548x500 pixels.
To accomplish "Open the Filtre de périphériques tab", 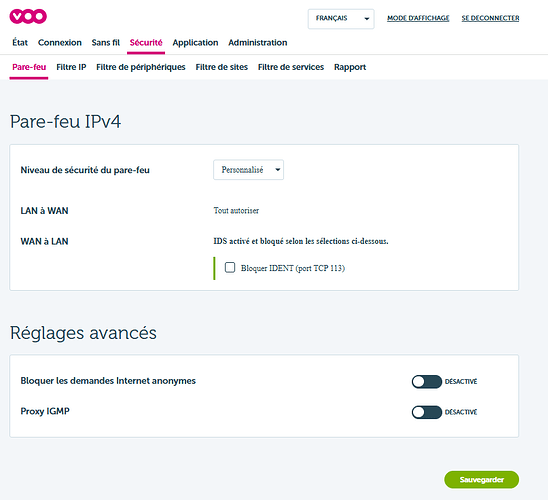I will (141, 67).
